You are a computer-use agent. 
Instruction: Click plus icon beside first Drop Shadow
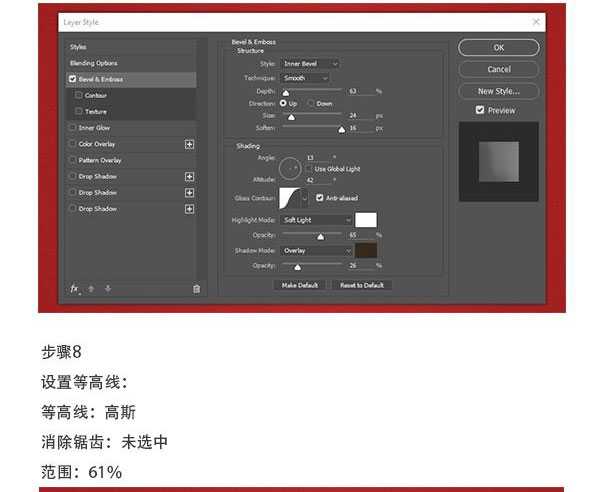tap(189, 177)
